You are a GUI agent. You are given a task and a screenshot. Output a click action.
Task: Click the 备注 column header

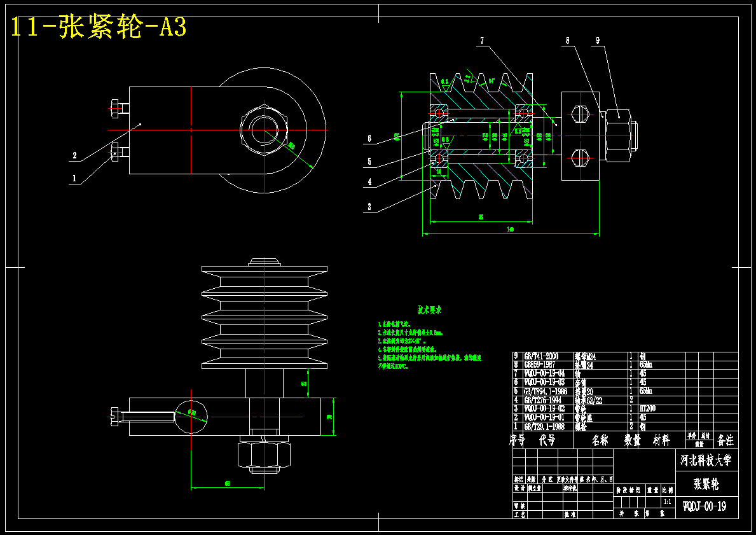pos(725,440)
